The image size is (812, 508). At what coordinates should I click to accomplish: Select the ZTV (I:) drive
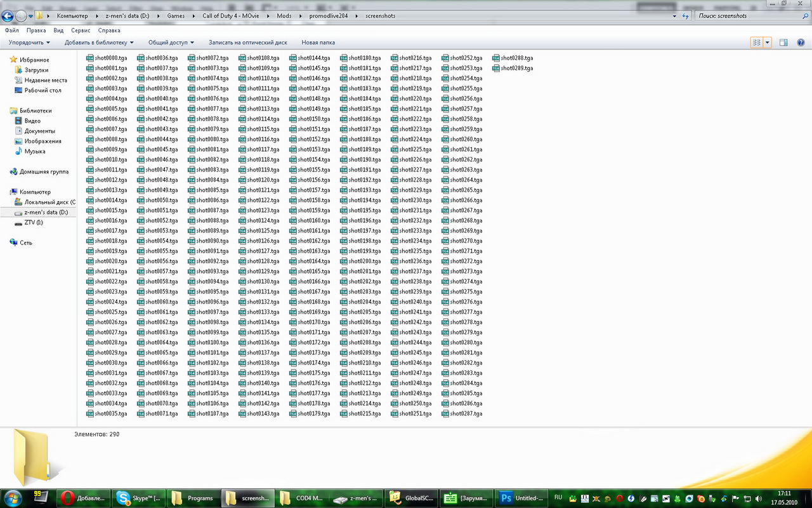tap(34, 222)
